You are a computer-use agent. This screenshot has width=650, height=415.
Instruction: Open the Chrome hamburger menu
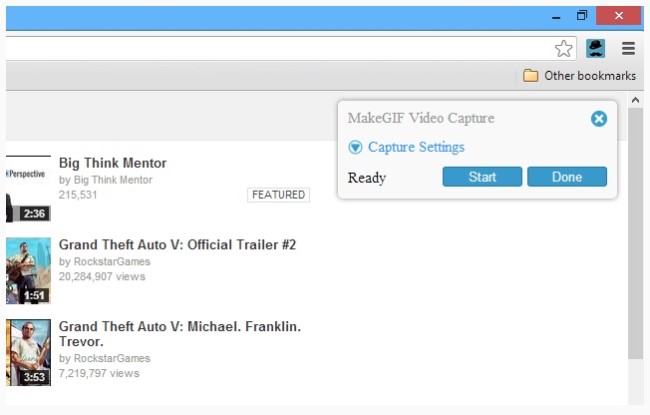click(628, 49)
